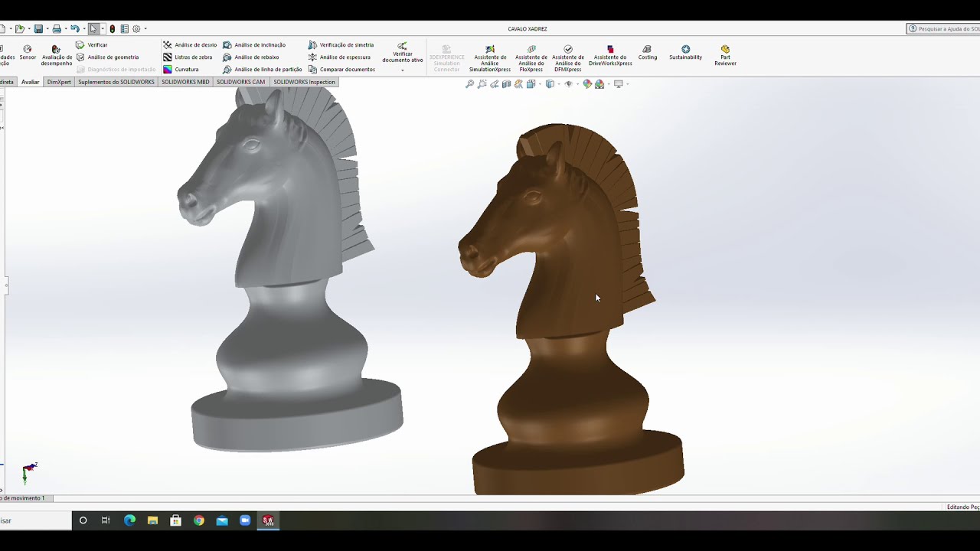Image resolution: width=980 pixels, height=551 pixels.
Task: Open the Sustainability tool
Action: coord(685,53)
